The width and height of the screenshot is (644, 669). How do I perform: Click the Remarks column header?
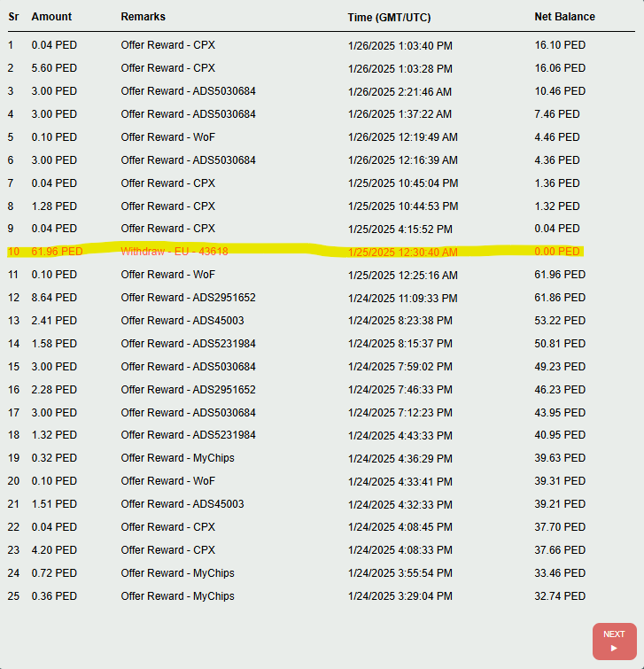coord(143,17)
